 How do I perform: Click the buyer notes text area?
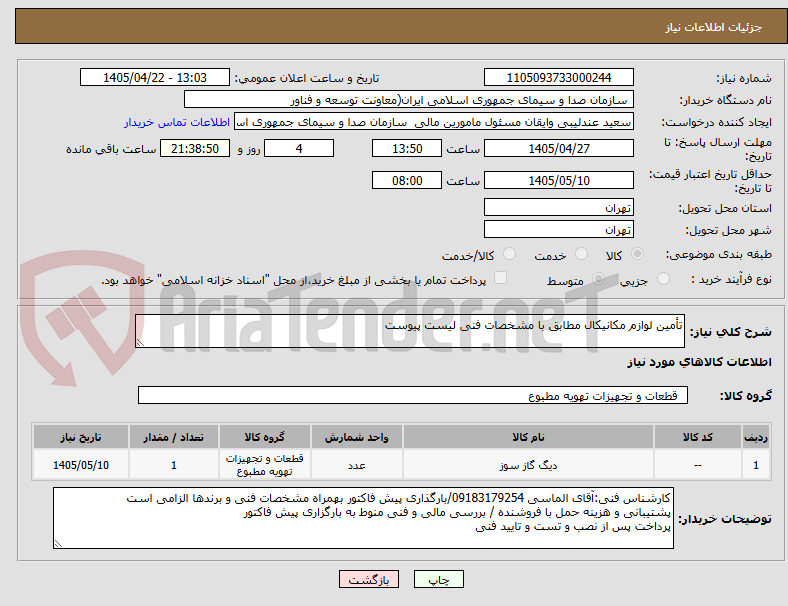pos(363,518)
